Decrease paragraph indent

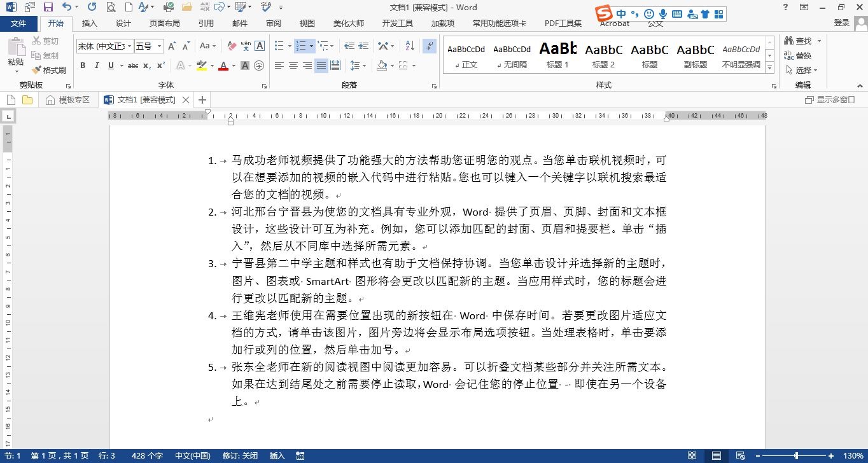(x=349, y=46)
